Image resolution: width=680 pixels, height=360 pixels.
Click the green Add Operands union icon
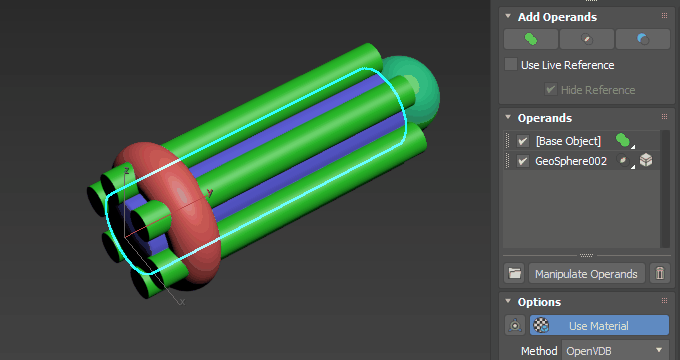tap(531, 39)
